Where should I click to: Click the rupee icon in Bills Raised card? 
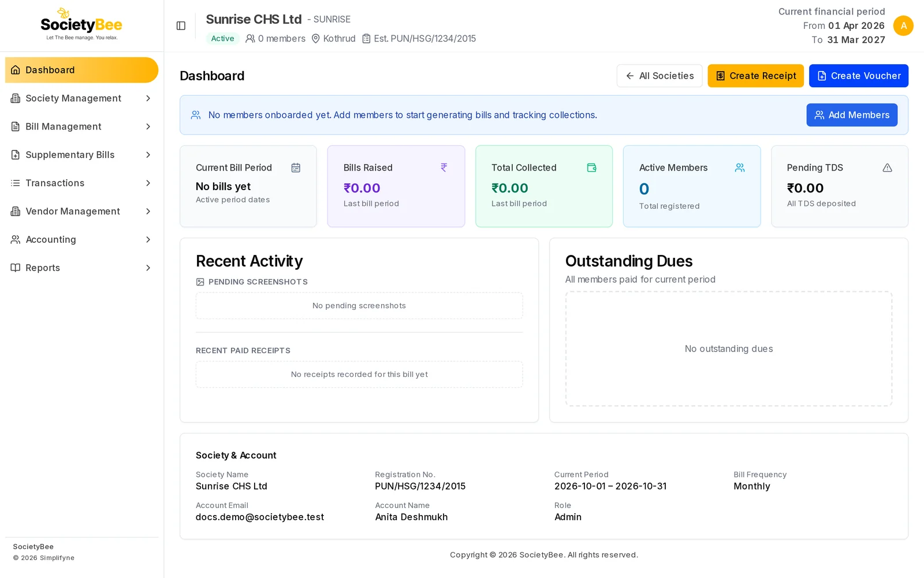pos(444,168)
